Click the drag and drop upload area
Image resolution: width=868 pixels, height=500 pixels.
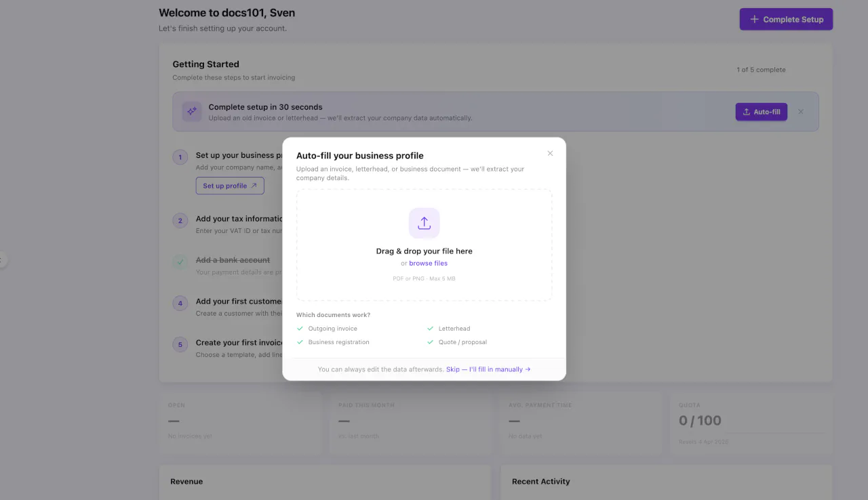click(424, 245)
